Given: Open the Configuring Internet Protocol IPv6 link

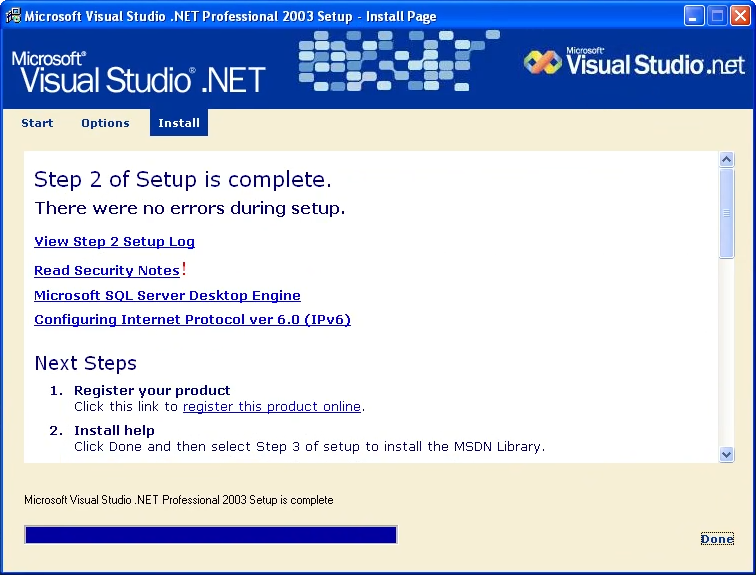Looking at the screenshot, I should tap(192, 320).
